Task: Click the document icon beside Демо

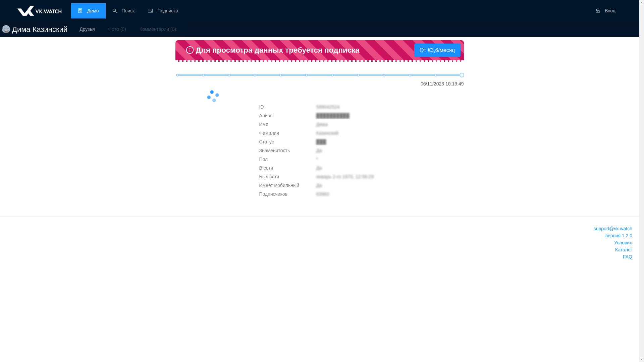Action: [x=80, y=11]
